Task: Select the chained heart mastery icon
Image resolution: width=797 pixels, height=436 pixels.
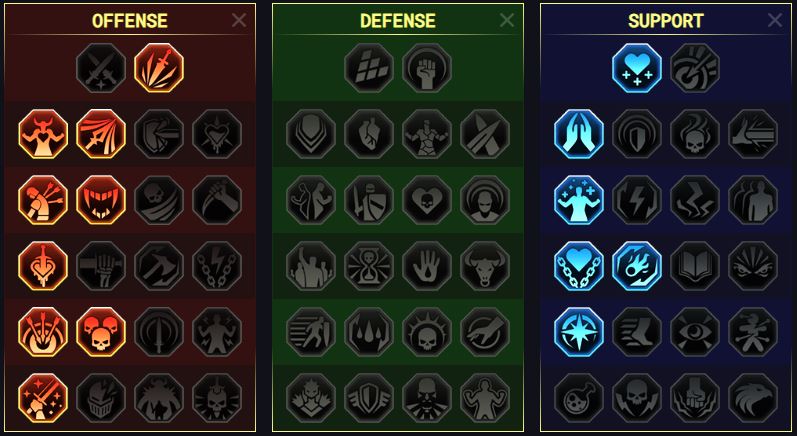Action: tap(579, 266)
